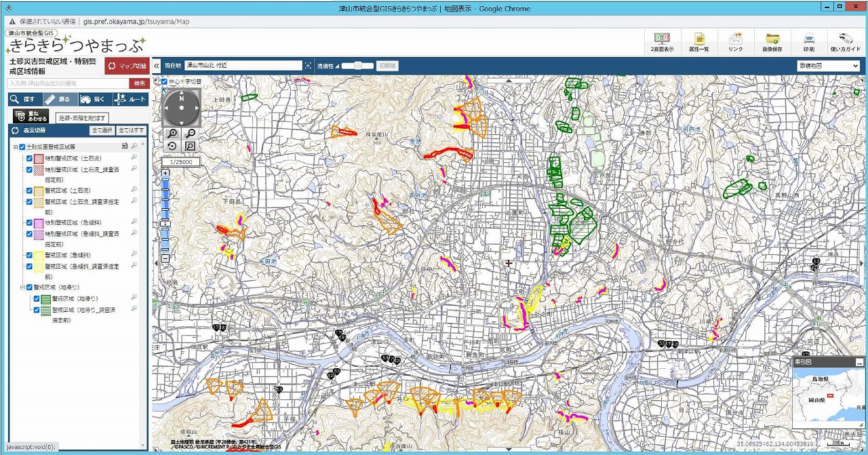This screenshot has height=455, width=868.
Task: Click the crosshair icon beside the location field
Action: 308,66
